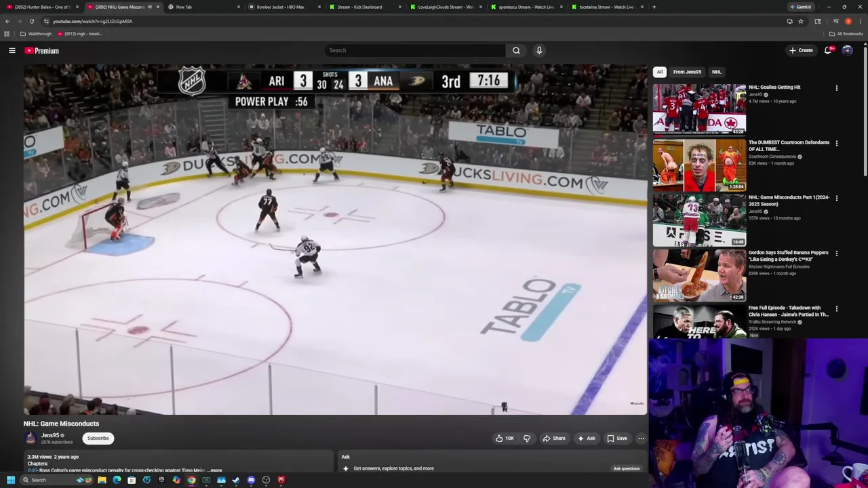The height and width of the screenshot is (488, 868).
Task: Open the Walkthrough bookmarks folder
Action: coord(36,34)
